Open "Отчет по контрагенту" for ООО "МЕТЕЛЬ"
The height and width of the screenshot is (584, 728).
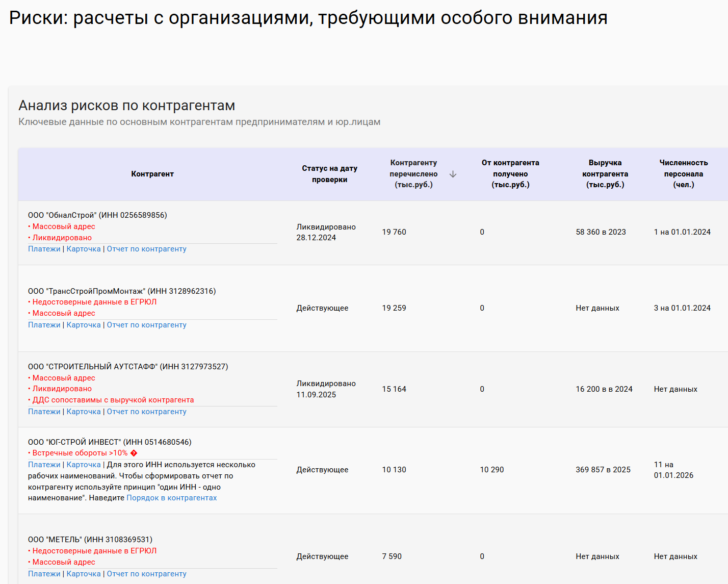(146, 573)
